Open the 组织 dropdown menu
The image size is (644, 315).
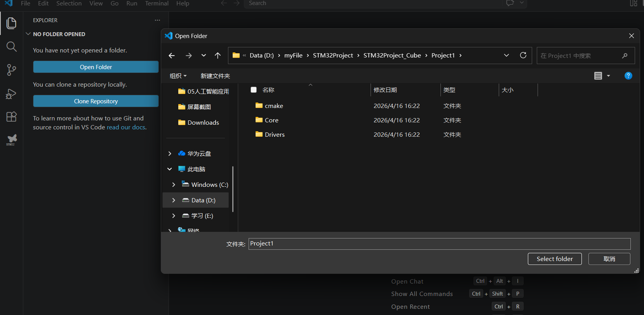tap(178, 76)
